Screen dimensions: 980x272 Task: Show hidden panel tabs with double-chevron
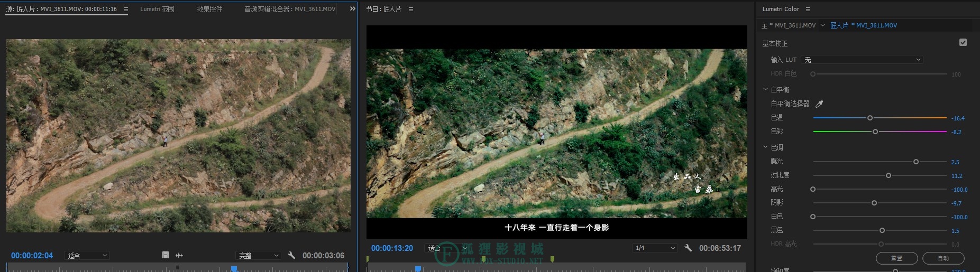click(x=353, y=9)
